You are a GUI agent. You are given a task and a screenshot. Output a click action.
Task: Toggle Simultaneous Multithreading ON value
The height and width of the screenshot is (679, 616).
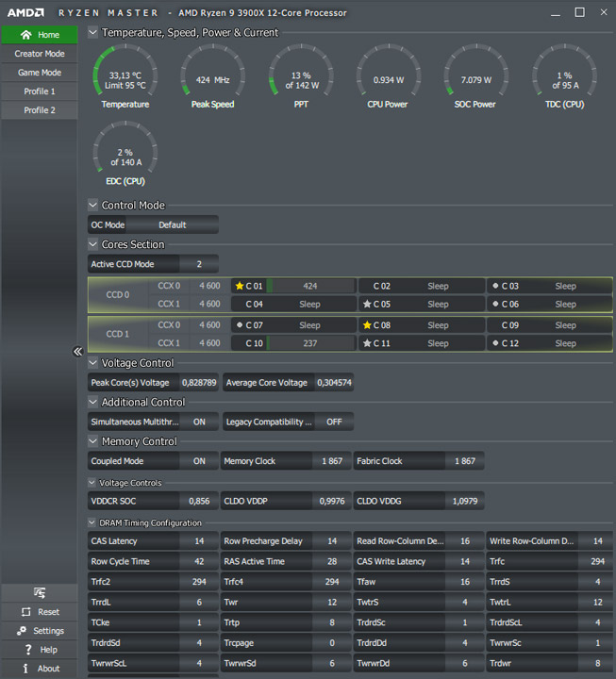(x=199, y=422)
